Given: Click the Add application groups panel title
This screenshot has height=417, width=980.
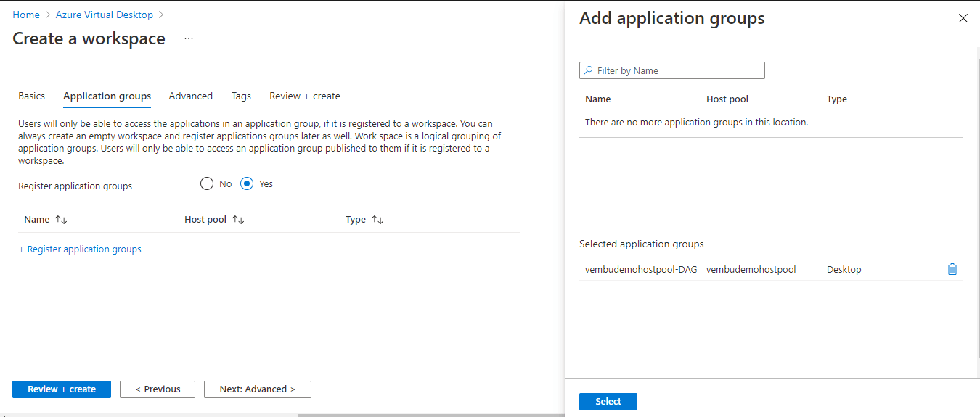Looking at the screenshot, I should click(x=672, y=19).
